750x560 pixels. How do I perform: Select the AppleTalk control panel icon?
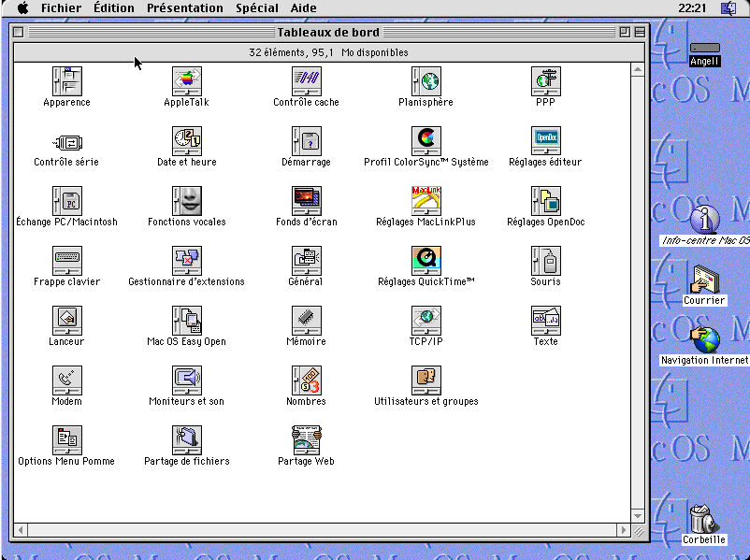[187, 80]
